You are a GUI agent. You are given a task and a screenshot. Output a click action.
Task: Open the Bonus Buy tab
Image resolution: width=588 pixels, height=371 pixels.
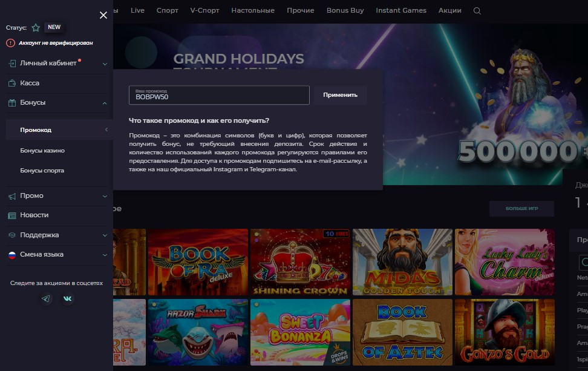[x=345, y=10]
